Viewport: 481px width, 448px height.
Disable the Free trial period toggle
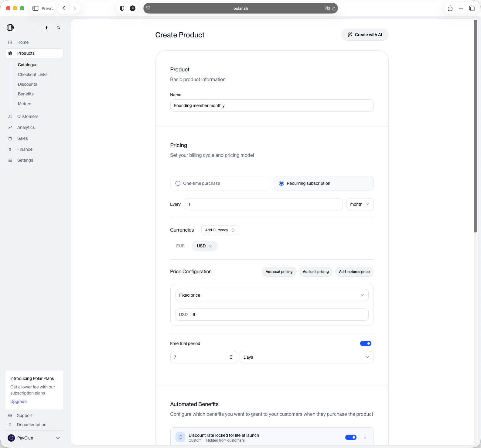366,343
